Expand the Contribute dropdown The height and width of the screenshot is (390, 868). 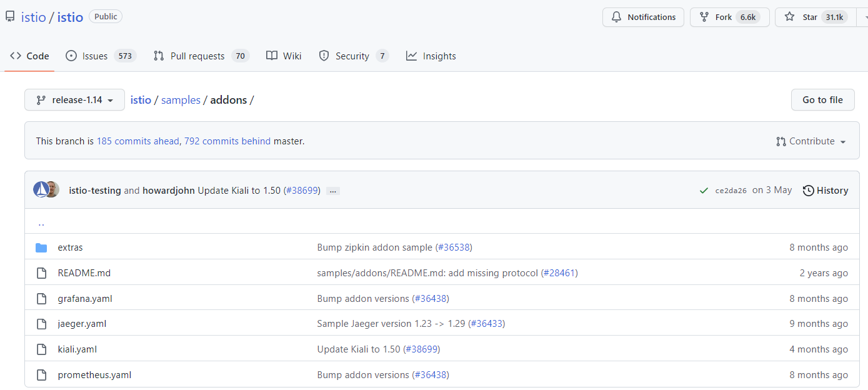[811, 141]
